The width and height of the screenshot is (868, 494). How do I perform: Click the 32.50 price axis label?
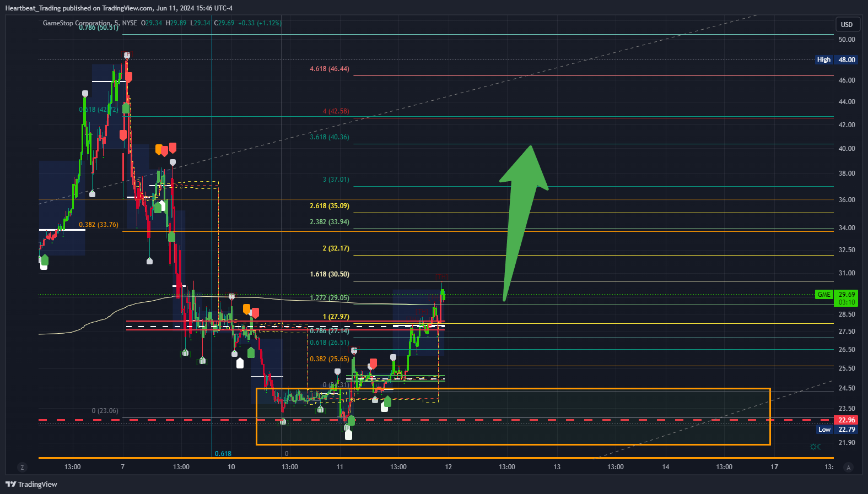click(847, 250)
